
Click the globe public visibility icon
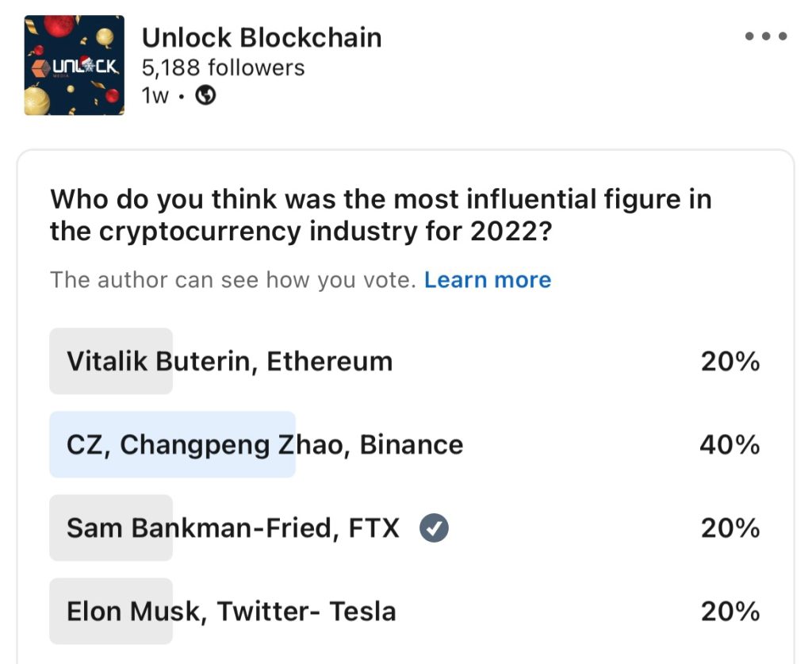tap(205, 95)
